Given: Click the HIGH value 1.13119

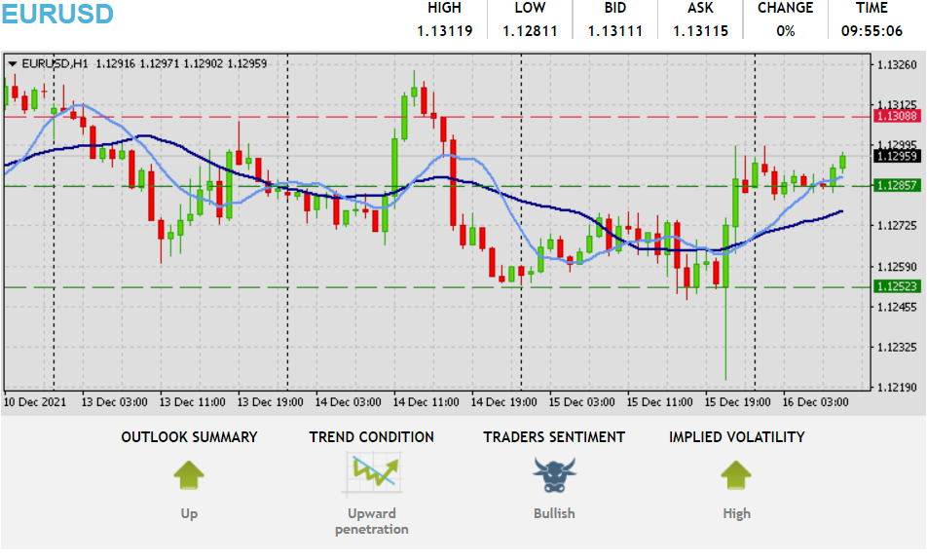Looking at the screenshot, I should (x=445, y=31).
